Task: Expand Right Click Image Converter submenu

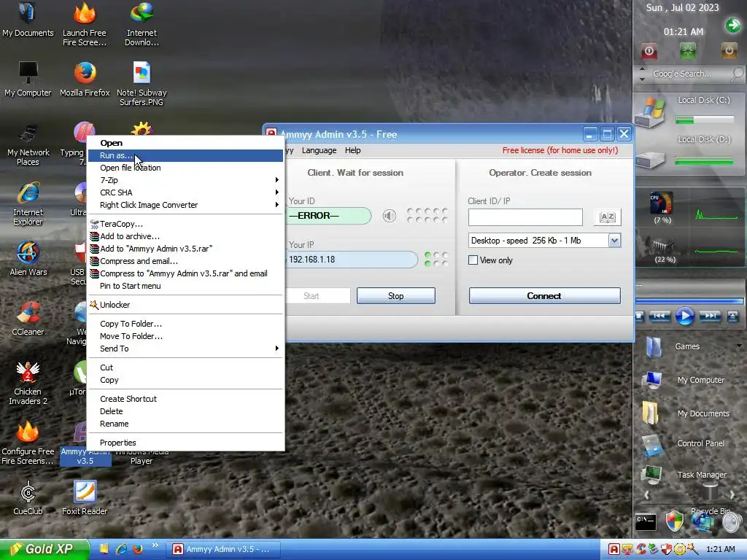Action: tap(186, 205)
